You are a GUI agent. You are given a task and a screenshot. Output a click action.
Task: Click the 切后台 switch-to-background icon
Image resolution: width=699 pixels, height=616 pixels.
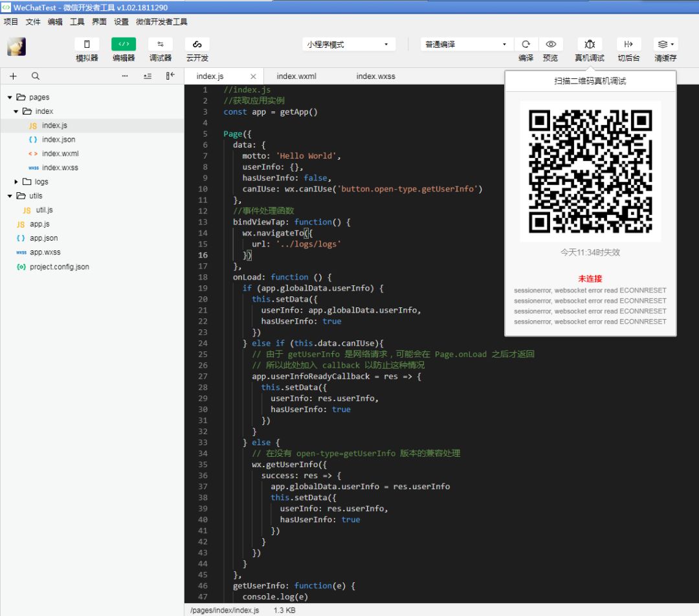click(x=628, y=44)
